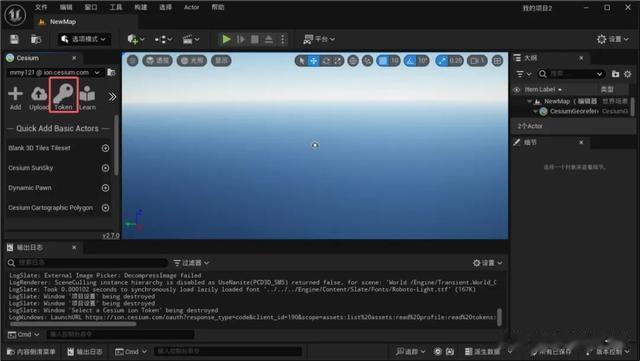Screen dimensions: 640x361
Task: Open the Cesium ion account dropdown
Action: point(55,72)
